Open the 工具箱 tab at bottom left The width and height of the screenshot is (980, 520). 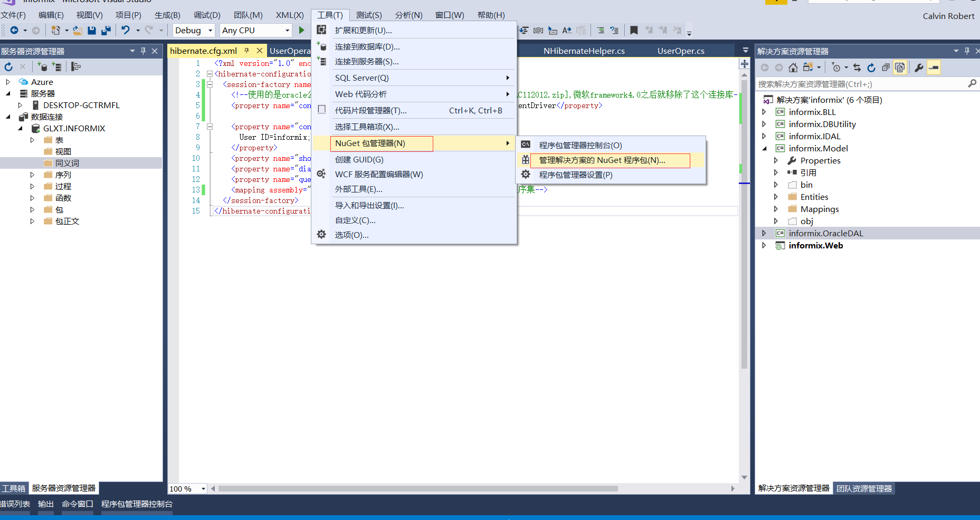pyautogui.click(x=13, y=488)
